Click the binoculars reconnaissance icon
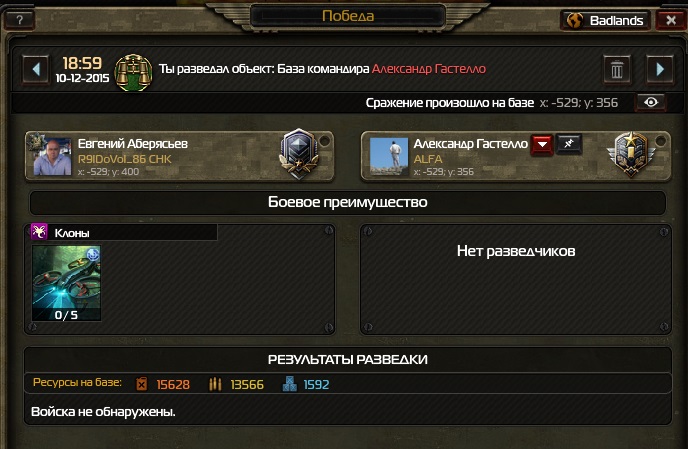This screenshot has height=449, width=688. [133, 72]
